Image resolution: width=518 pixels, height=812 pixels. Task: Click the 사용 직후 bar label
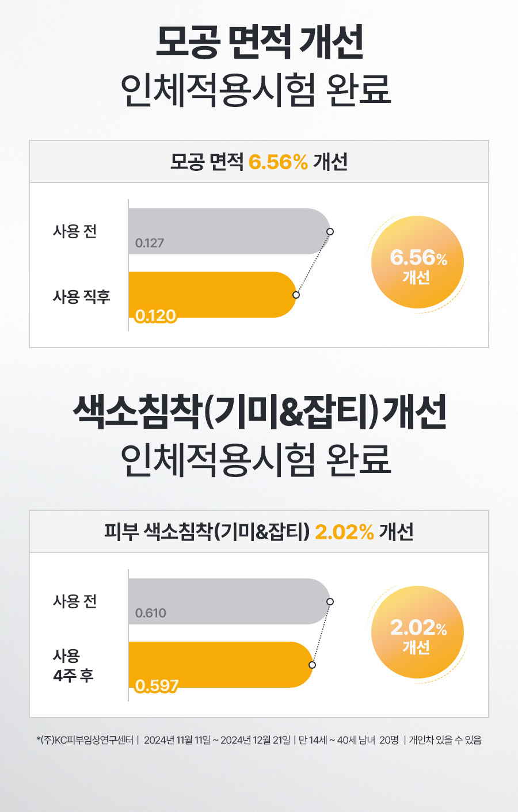[82, 296]
